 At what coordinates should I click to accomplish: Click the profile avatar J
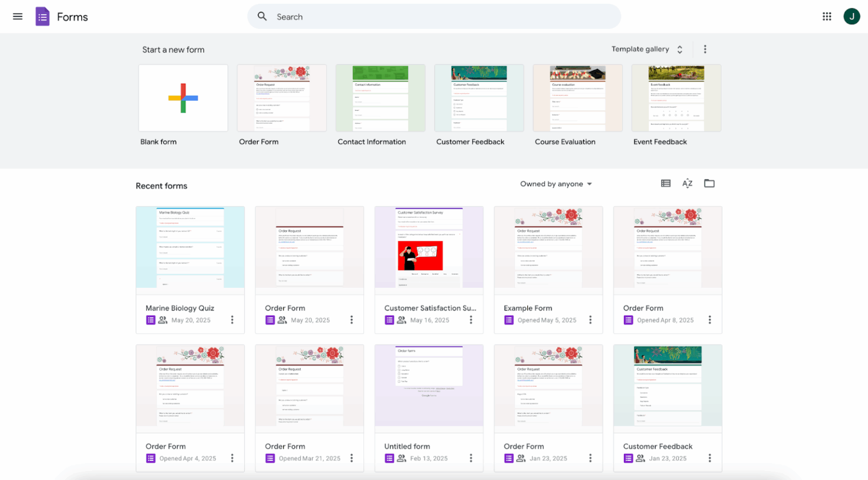(x=852, y=16)
